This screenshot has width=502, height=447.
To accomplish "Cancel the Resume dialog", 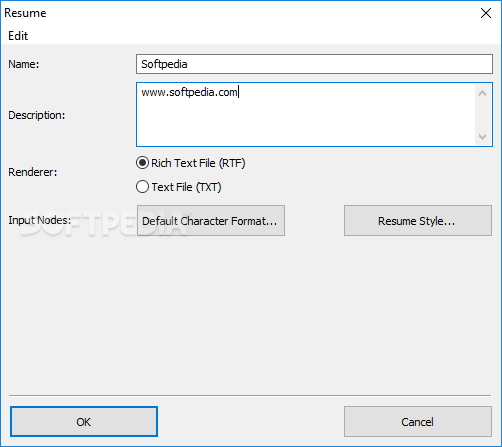I will 418,422.
